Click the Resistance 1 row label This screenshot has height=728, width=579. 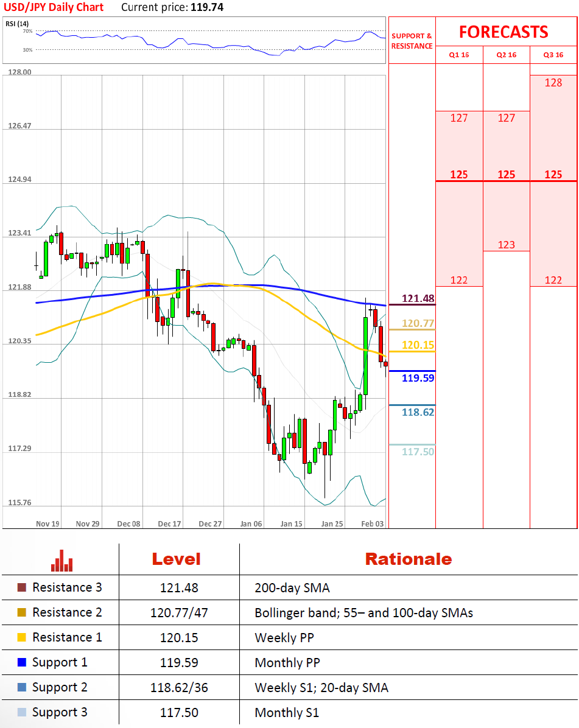(67, 637)
